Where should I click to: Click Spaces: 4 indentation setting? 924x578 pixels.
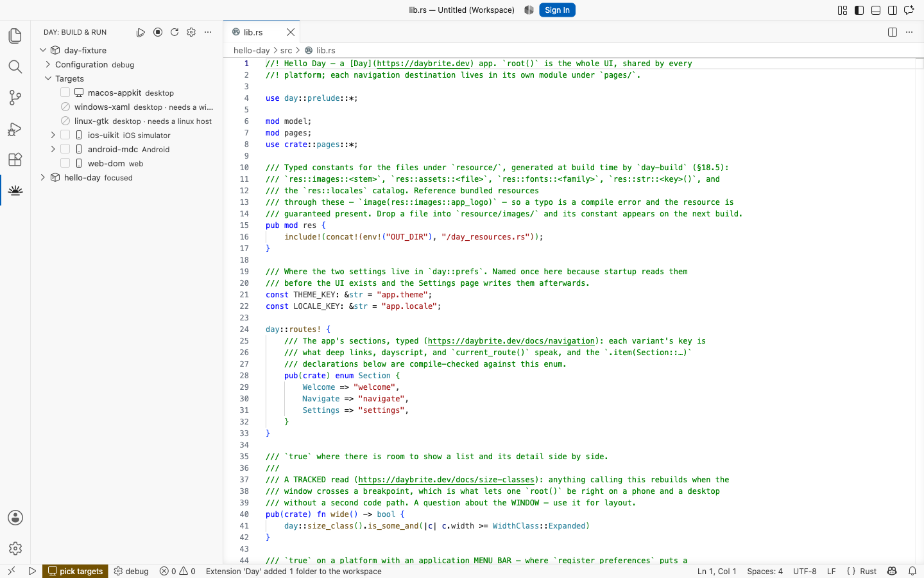(x=765, y=571)
